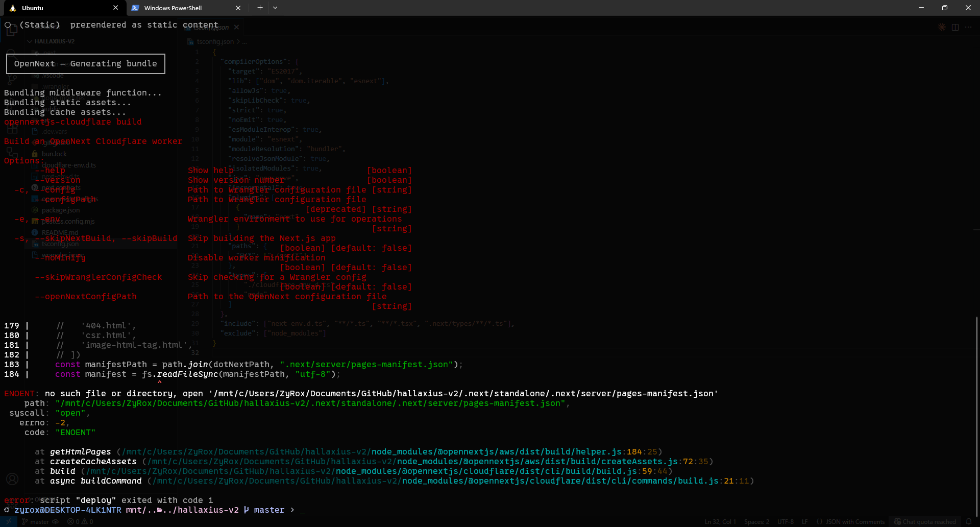The width and height of the screenshot is (980, 527).
Task: Open the helper.js:184 stack trace link
Action: 517,452
